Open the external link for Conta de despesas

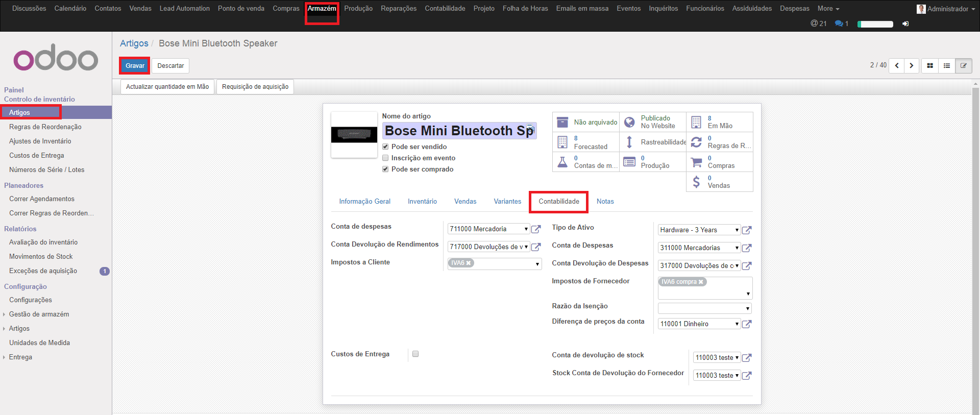(536, 229)
